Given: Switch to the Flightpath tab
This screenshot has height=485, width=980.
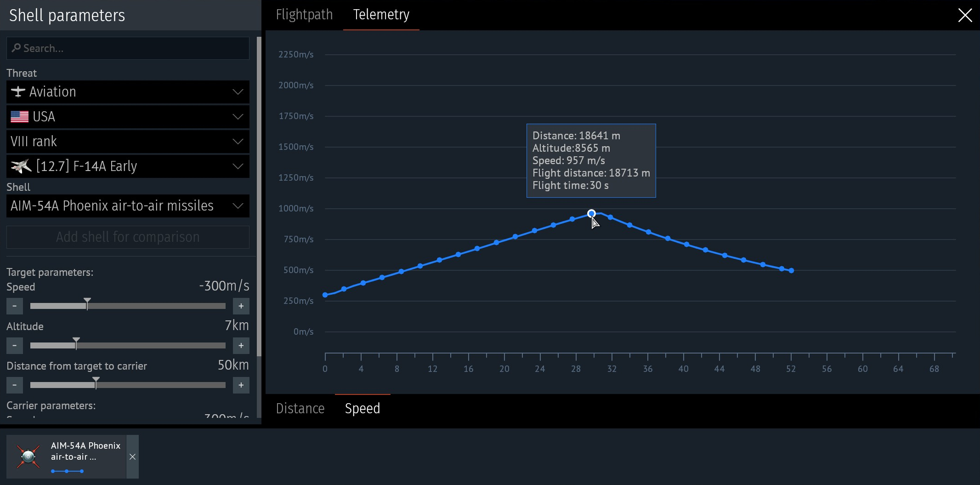Looking at the screenshot, I should coord(304,15).
